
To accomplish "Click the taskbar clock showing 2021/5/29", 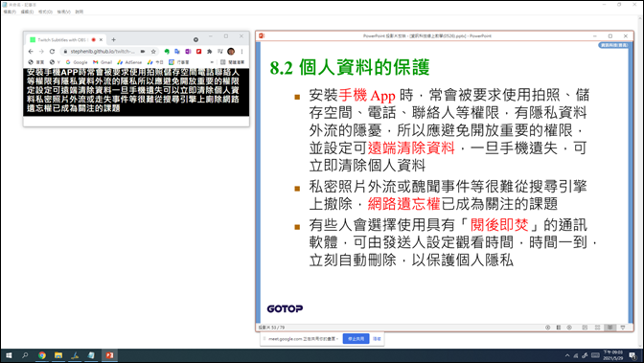I will coord(612,355).
